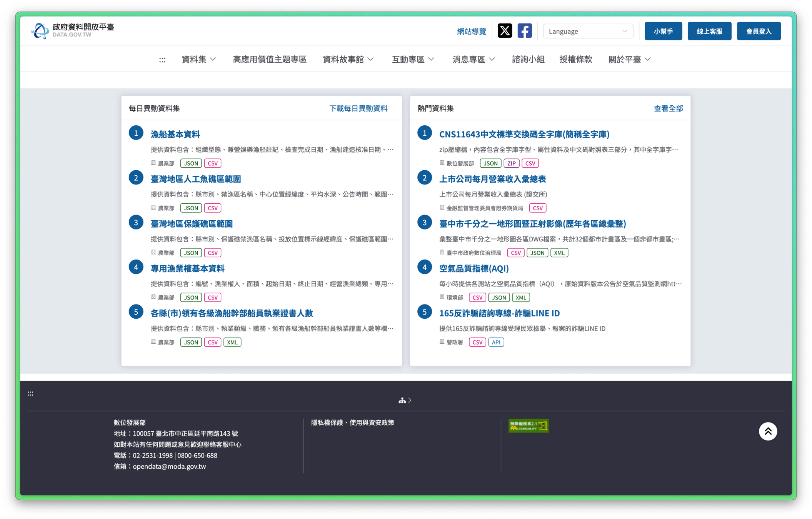The image size is (812, 519).
Task: Click the 小幫手 button
Action: point(663,31)
